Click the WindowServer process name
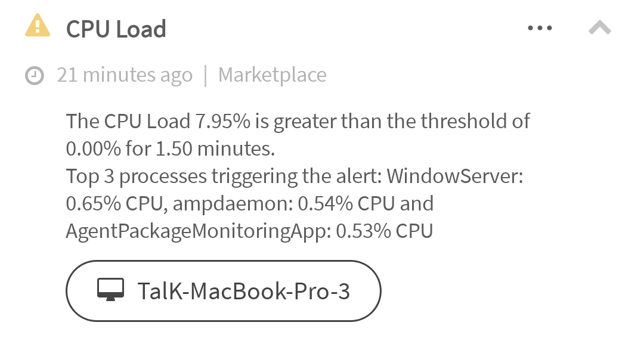Screen dimensions: 644x347 click(453, 176)
